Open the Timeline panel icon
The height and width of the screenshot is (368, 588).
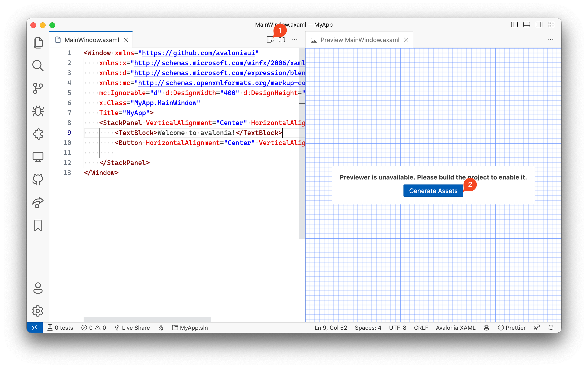(38, 226)
